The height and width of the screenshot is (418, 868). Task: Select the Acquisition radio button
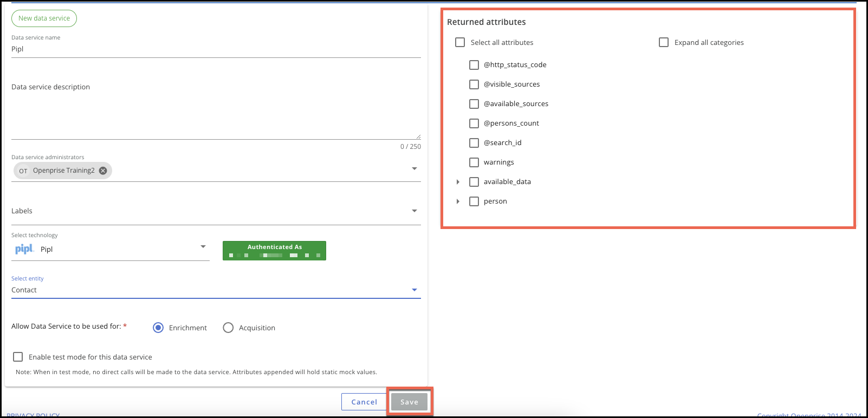[x=228, y=328]
